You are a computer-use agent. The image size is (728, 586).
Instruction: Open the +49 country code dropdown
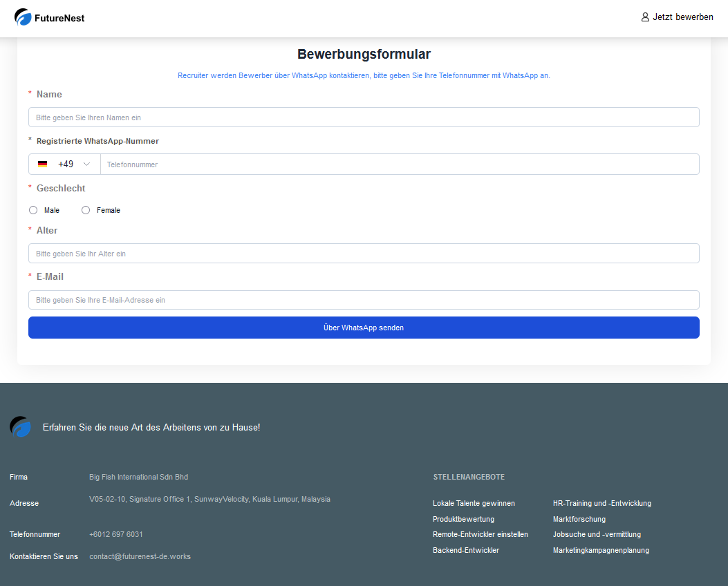pos(64,164)
